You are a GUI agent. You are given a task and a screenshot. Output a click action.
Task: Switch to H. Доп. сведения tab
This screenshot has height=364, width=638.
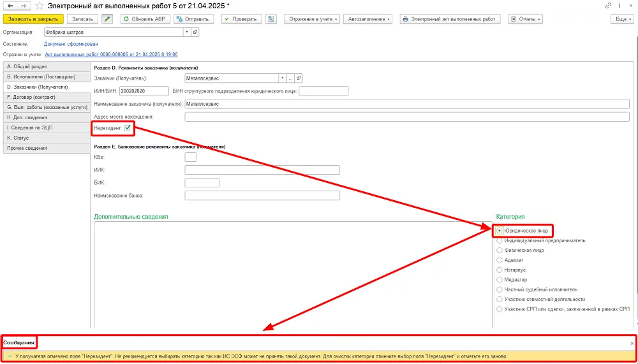tap(47, 117)
